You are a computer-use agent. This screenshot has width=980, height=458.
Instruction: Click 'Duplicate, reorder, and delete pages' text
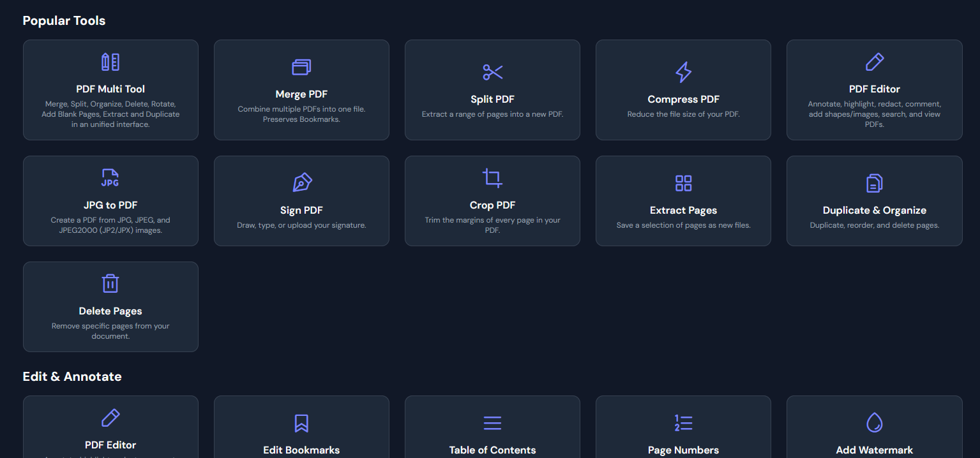(x=874, y=225)
